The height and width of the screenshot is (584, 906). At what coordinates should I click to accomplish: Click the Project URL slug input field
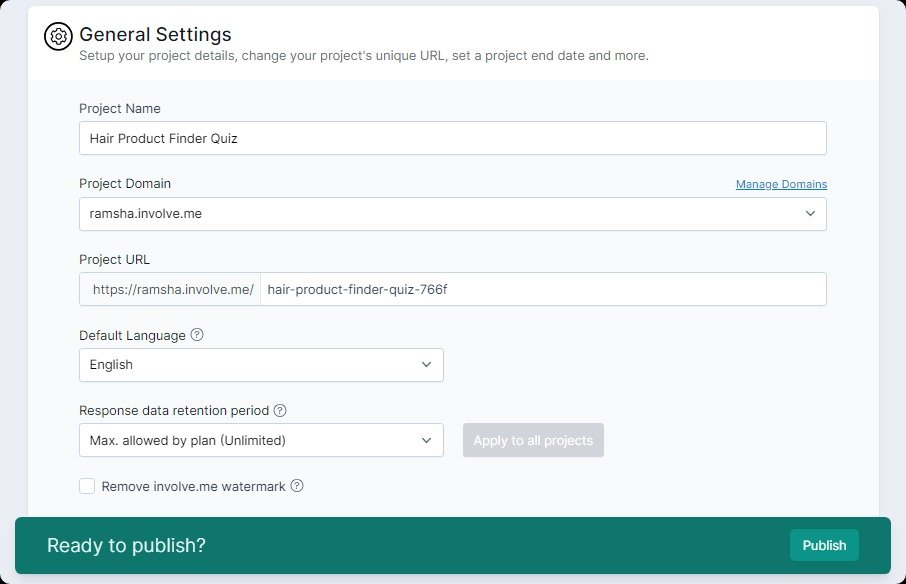[542, 289]
